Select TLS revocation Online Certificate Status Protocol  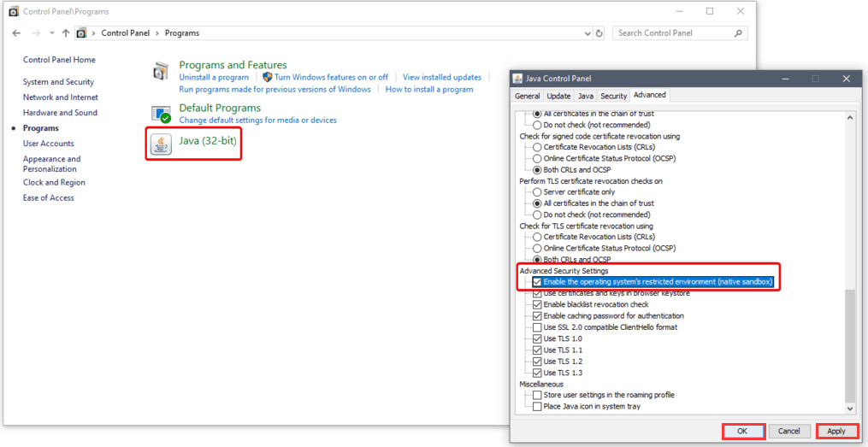click(537, 249)
